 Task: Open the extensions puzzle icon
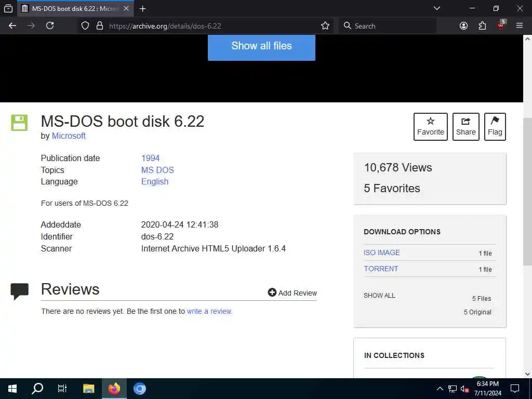pyautogui.click(x=482, y=26)
